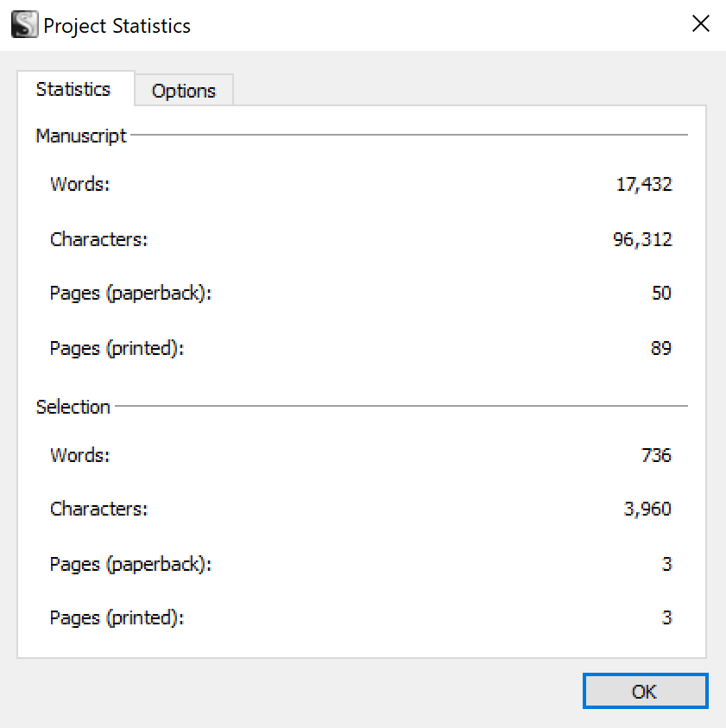Click manuscript paperback pages value 50

(x=661, y=293)
